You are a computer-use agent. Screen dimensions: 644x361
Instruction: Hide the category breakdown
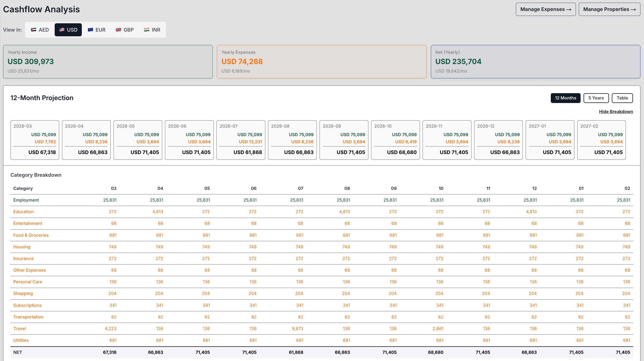(x=616, y=112)
